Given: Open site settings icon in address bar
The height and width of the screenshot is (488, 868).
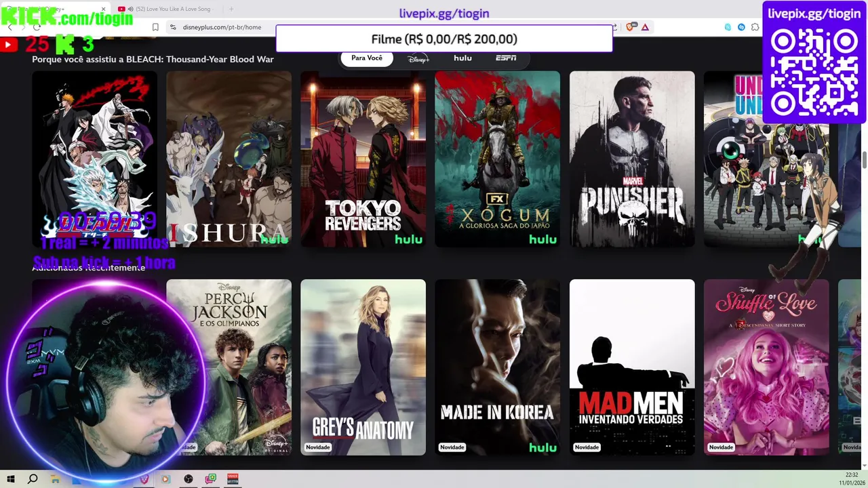Looking at the screenshot, I should [x=173, y=27].
